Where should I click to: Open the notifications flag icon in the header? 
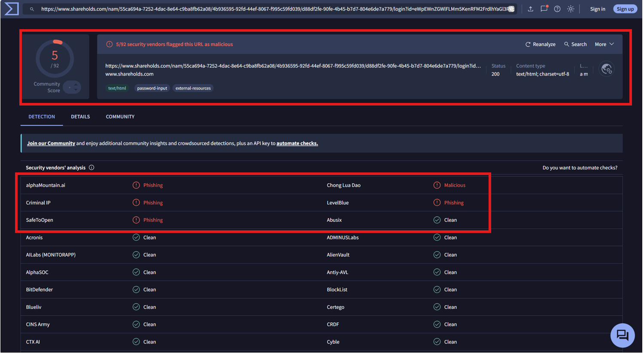coord(544,9)
